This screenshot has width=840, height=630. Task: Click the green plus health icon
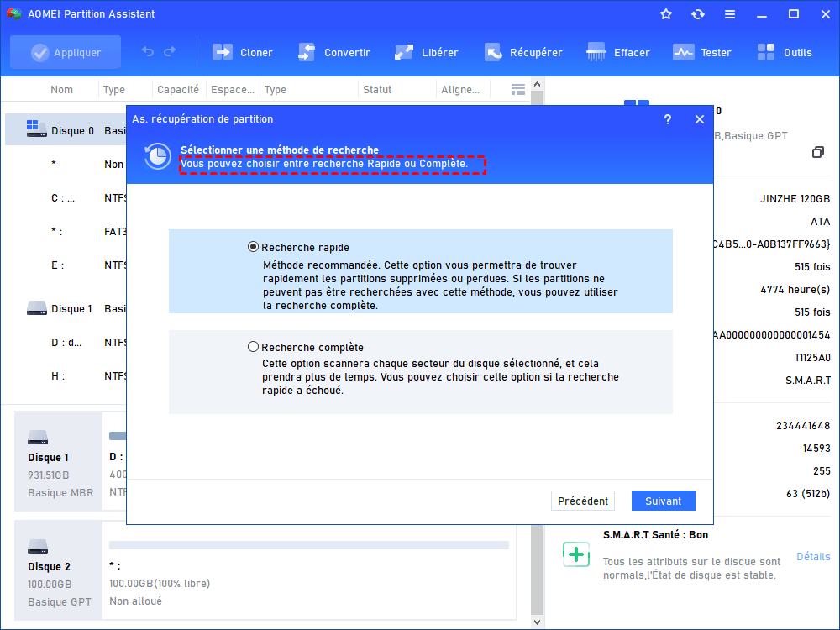(x=576, y=554)
